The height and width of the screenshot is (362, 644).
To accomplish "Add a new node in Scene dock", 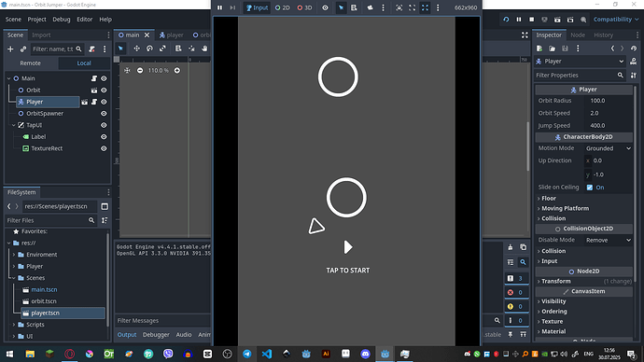I will [x=10, y=49].
